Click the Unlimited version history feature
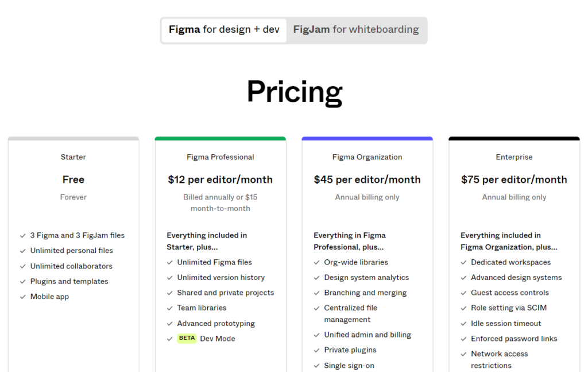 pos(221,277)
